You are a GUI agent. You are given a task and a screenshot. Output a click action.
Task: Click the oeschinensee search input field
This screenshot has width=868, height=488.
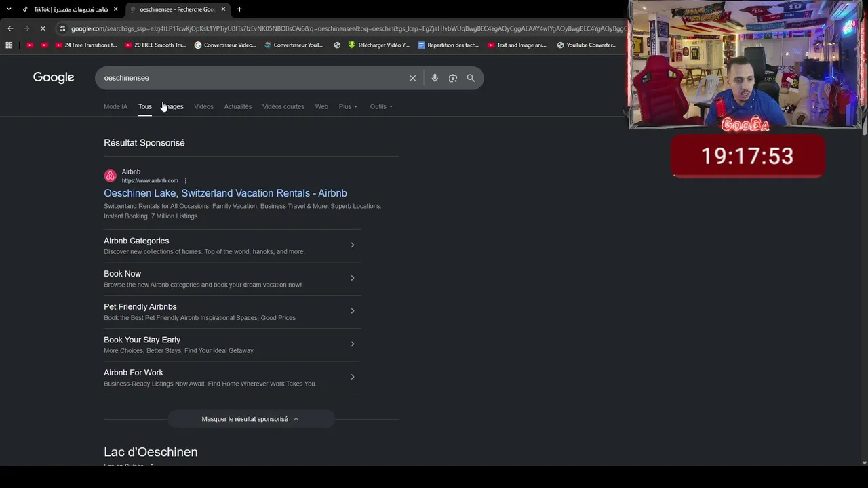(251, 78)
